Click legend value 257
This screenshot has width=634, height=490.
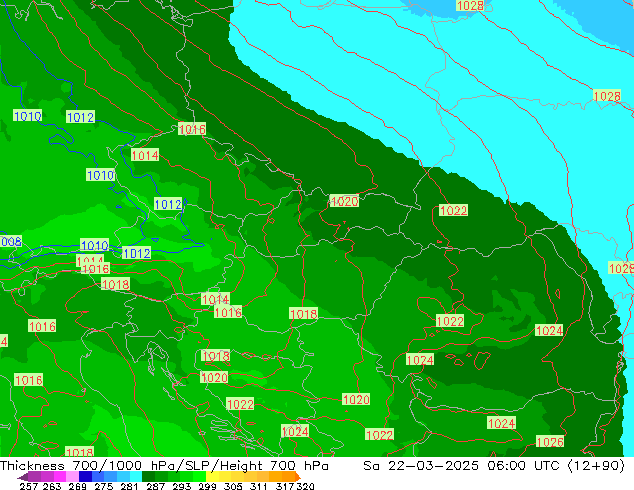pos(29,486)
